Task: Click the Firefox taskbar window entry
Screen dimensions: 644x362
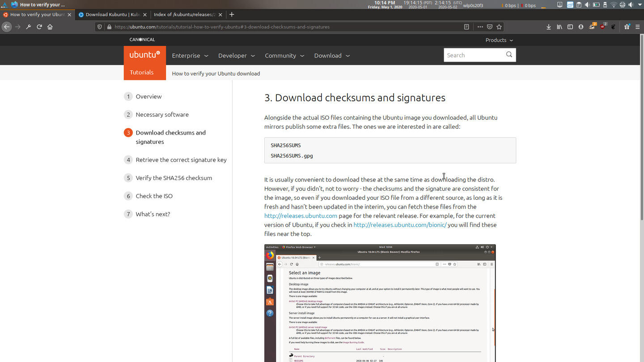Action: click(x=38, y=4)
